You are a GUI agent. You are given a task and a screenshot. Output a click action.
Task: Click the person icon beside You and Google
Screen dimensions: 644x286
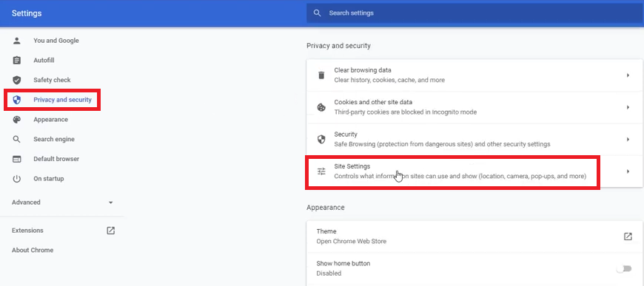tap(16, 41)
